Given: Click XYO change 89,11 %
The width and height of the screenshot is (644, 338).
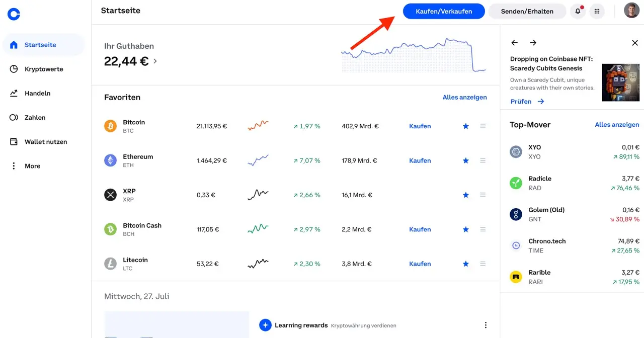Looking at the screenshot, I should (626, 157).
